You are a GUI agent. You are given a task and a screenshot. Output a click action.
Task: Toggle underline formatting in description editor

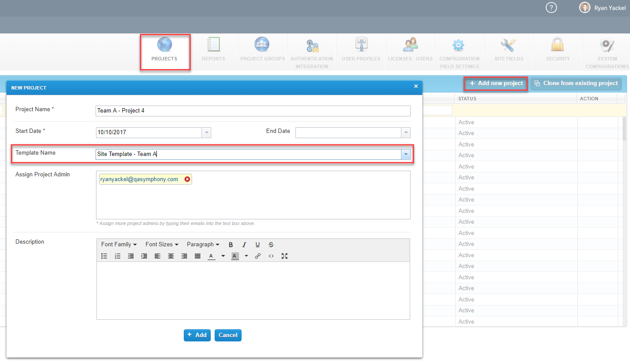pos(258,245)
